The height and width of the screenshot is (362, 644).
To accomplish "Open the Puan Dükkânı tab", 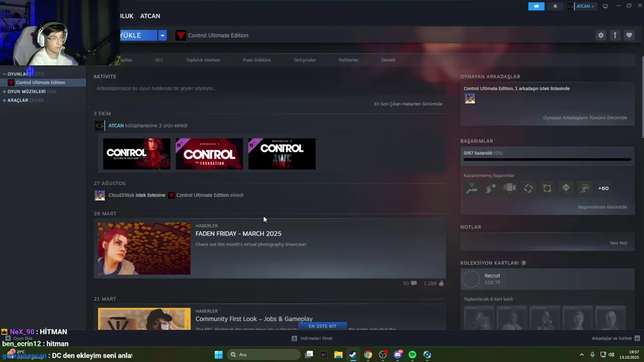I will [x=257, y=60].
